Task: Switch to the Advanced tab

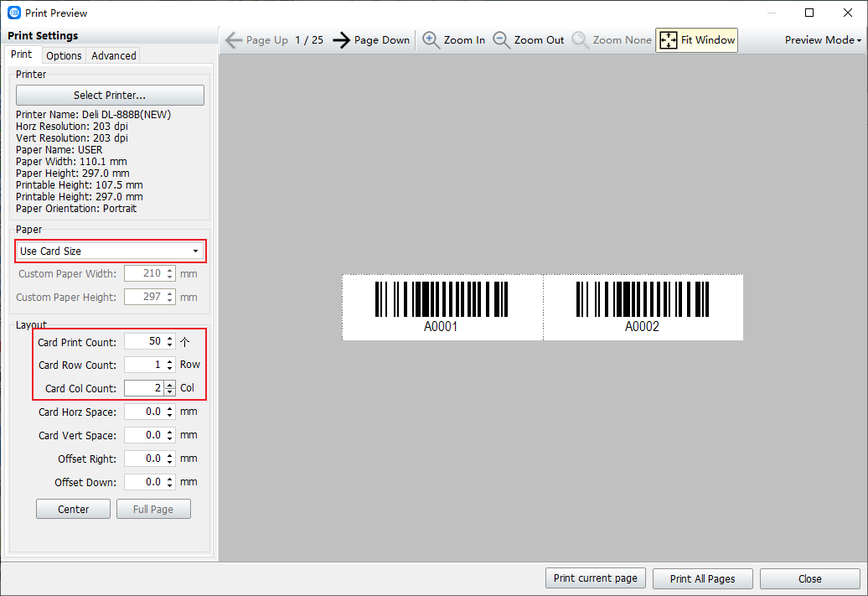Action: (113, 55)
